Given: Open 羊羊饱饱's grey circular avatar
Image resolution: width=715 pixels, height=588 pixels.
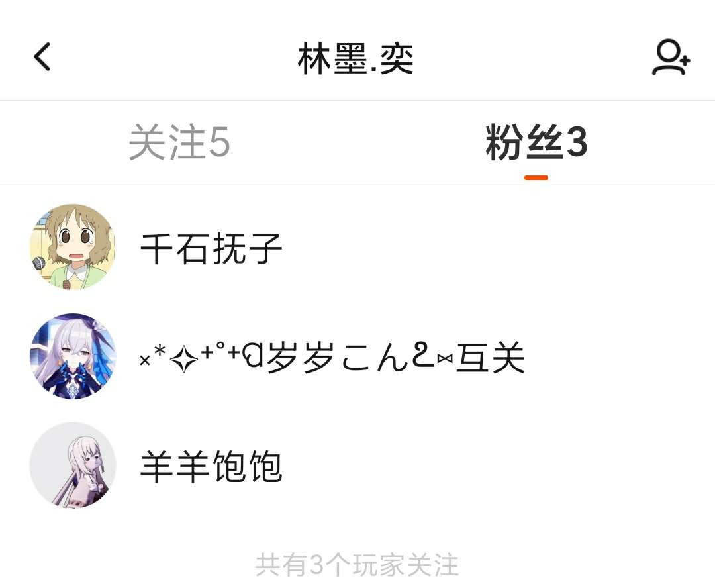Looking at the screenshot, I should click(x=73, y=465).
